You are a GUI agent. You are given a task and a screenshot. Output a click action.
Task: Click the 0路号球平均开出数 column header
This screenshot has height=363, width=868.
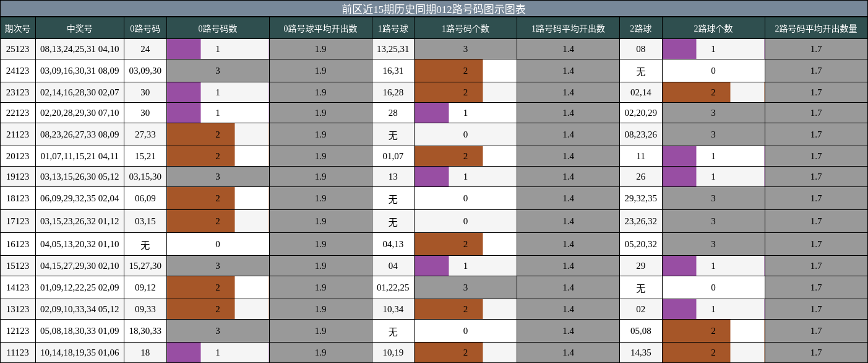click(320, 28)
